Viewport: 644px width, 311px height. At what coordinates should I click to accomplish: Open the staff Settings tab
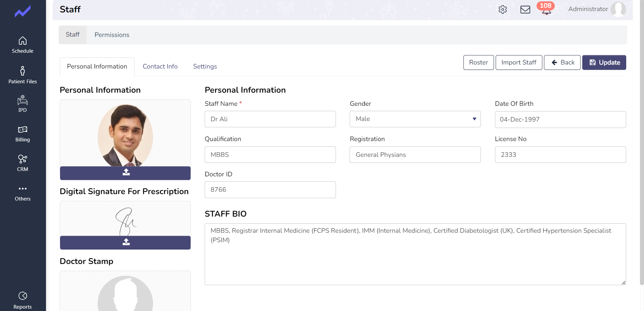205,66
